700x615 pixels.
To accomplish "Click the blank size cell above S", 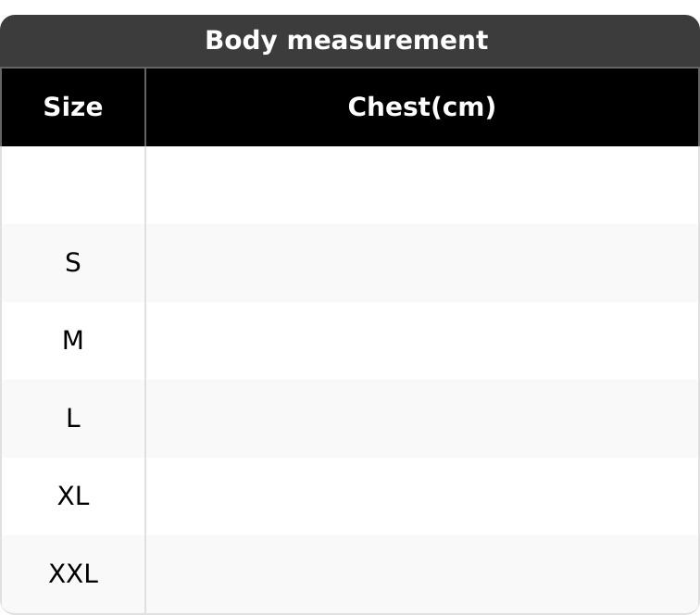I will pos(73,185).
